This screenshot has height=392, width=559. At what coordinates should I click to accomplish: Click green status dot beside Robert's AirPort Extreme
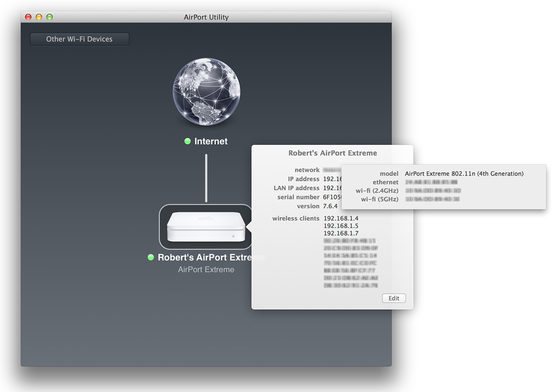tap(151, 257)
